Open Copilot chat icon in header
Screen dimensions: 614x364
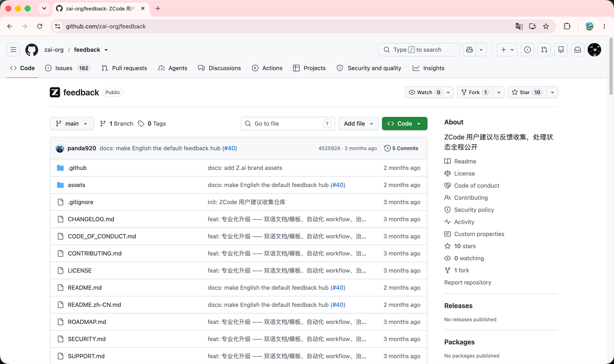coord(469,50)
